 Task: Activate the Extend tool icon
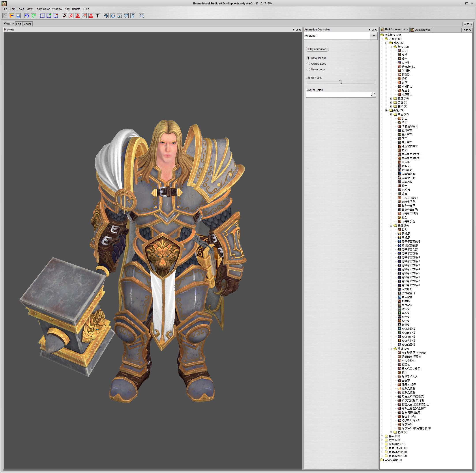click(133, 16)
